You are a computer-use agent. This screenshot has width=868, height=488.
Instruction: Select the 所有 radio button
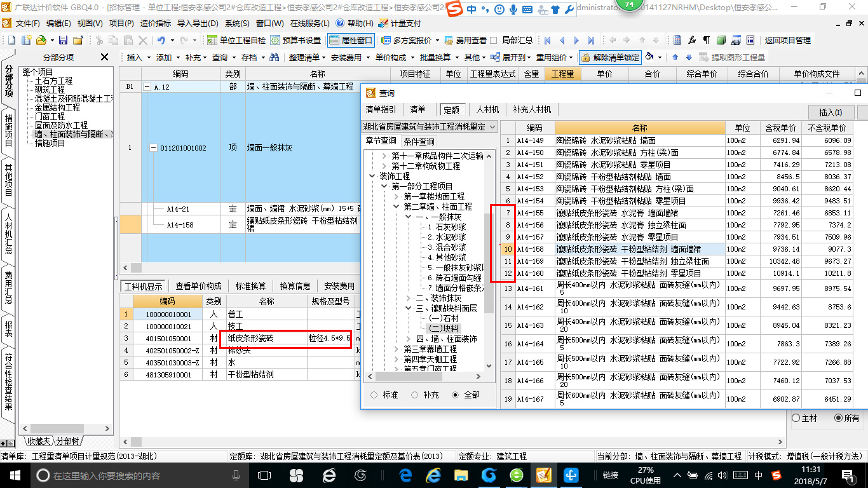tap(838, 418)
